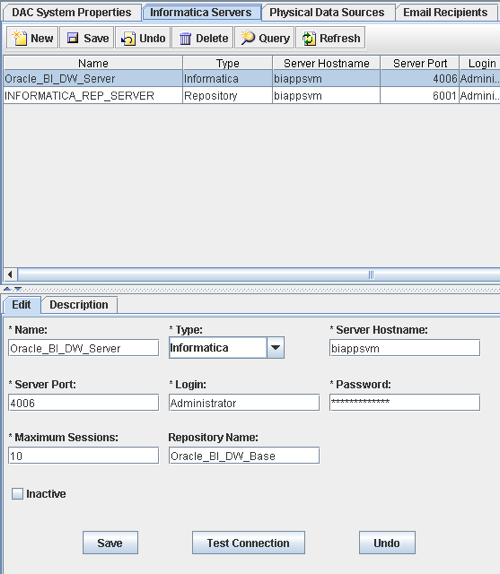This screenshot has width=500, height=574.
Task: Click the horizontal scrollbar left arrow
Action: point(10,274)
